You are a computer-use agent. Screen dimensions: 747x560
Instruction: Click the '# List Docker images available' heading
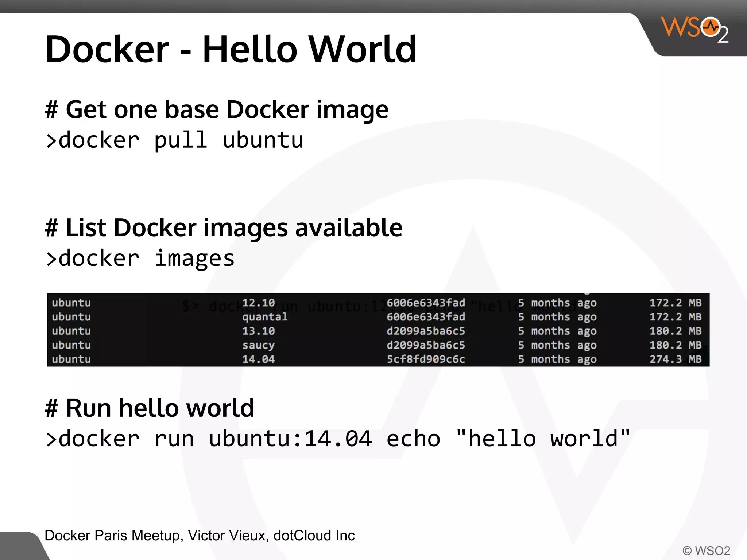click(224, 228)
